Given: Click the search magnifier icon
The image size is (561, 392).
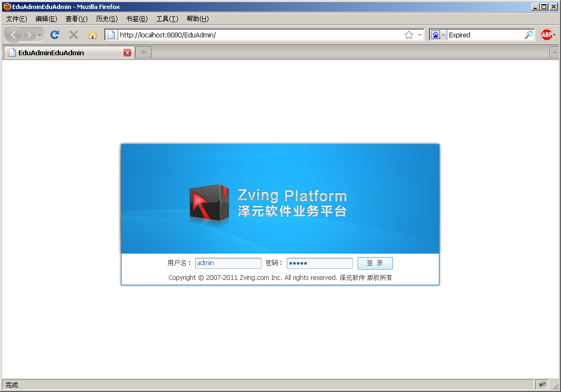Looking at the screenshot, I should coord(528,35).
